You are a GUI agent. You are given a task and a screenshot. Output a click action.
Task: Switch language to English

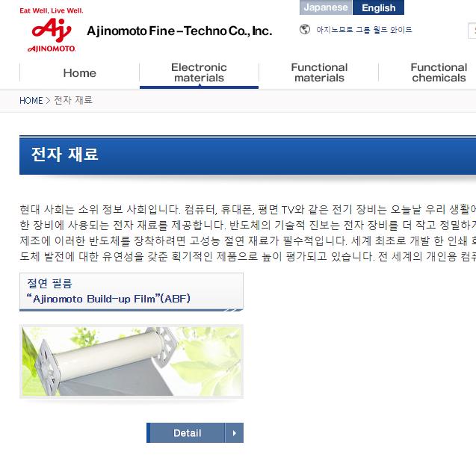(378, 7)
